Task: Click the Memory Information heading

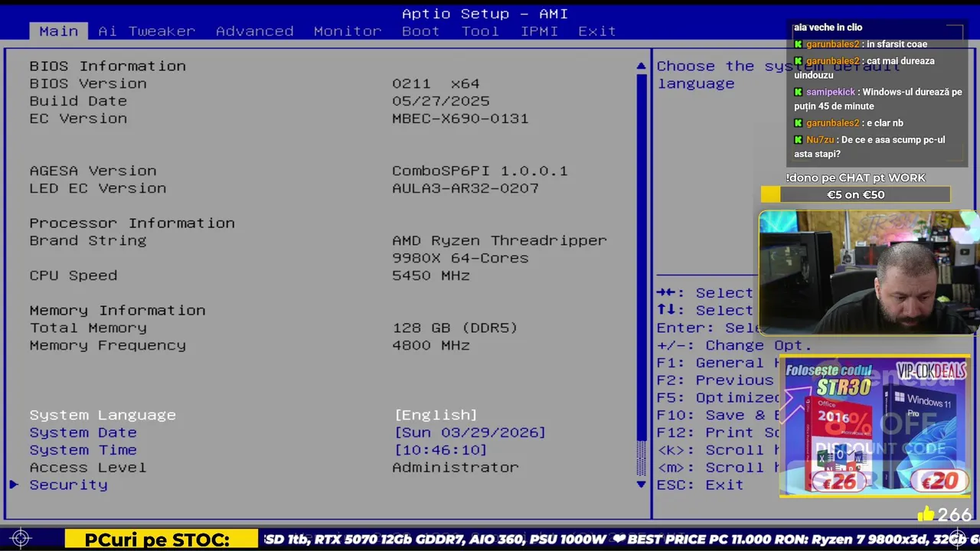Action: [117, 310]
